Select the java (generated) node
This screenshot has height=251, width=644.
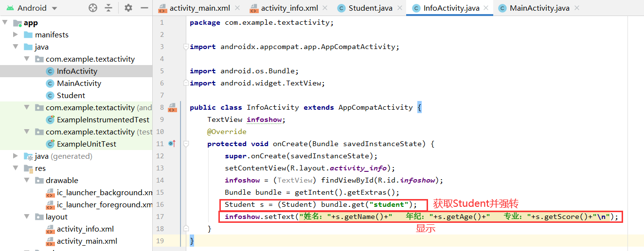(x=63, y=156)
